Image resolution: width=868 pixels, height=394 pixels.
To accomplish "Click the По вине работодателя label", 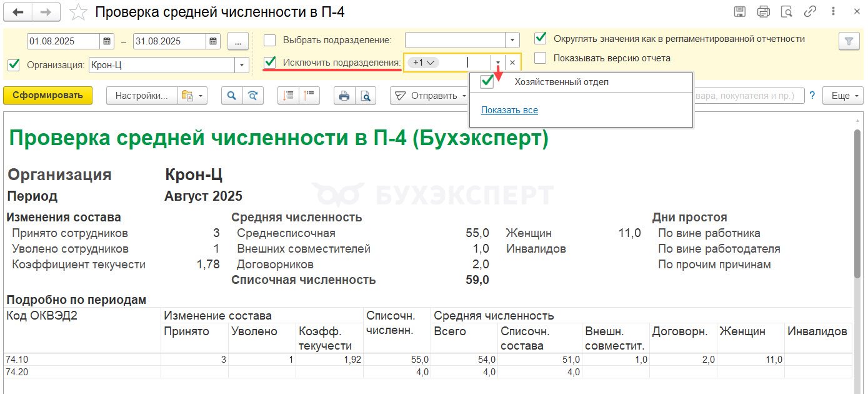I will click(x=719, y=249).
